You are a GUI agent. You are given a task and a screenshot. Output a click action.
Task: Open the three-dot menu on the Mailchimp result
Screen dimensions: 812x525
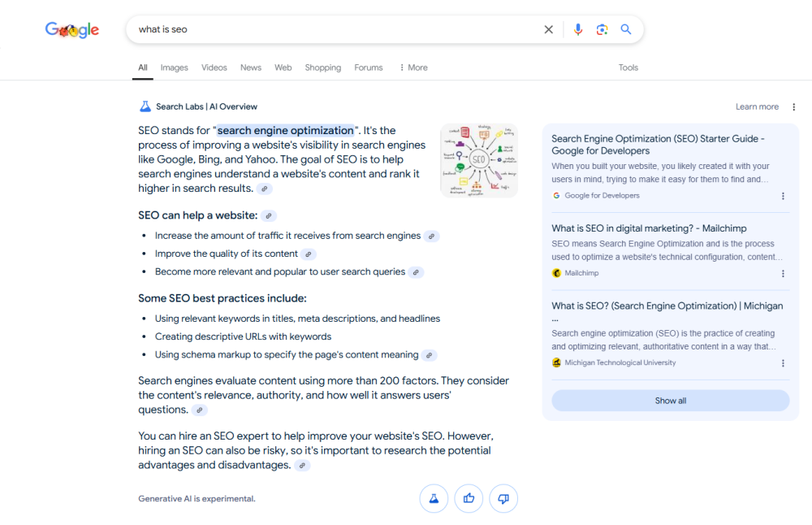[x=783, y=273]
